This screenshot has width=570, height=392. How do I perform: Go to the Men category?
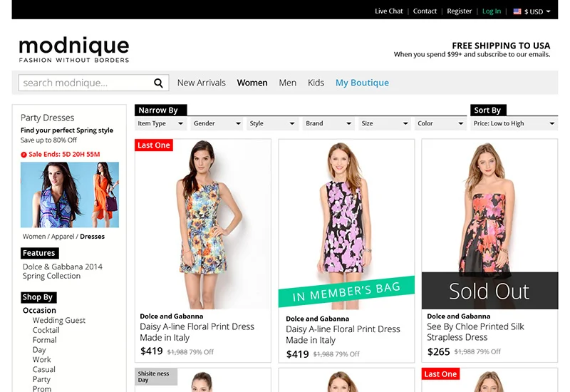[288, 83]
